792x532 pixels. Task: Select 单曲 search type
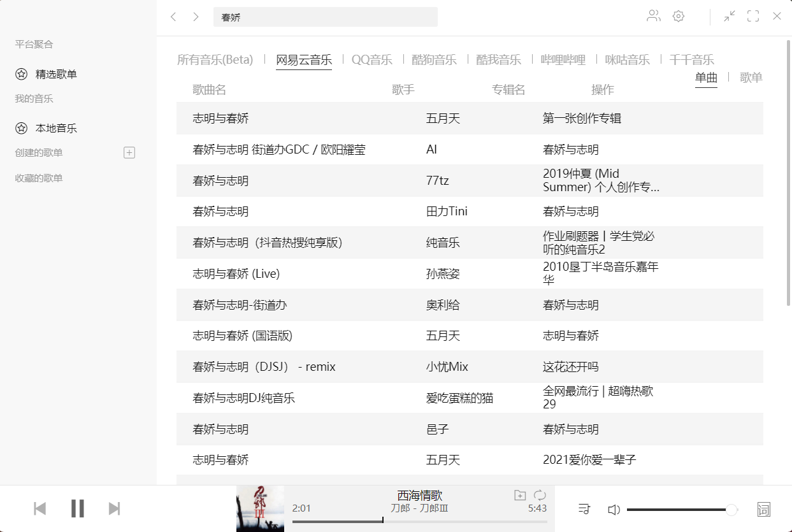(x=706, y=78)
